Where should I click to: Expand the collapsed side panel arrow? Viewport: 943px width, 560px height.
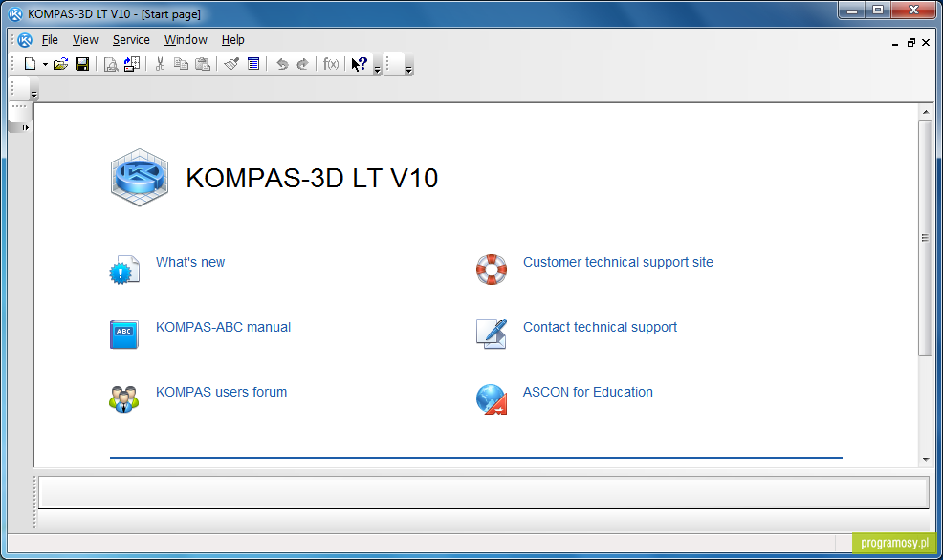pos(25,127)
